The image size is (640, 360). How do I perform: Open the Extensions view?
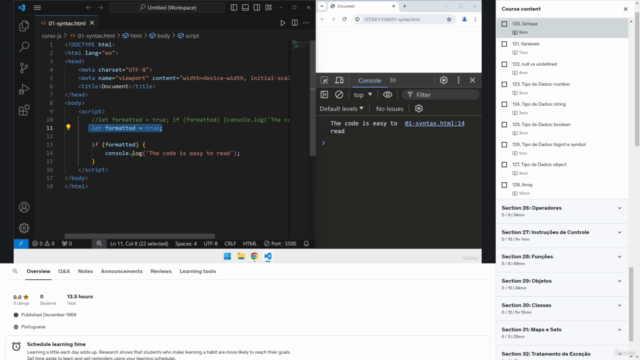coord(24,110)
